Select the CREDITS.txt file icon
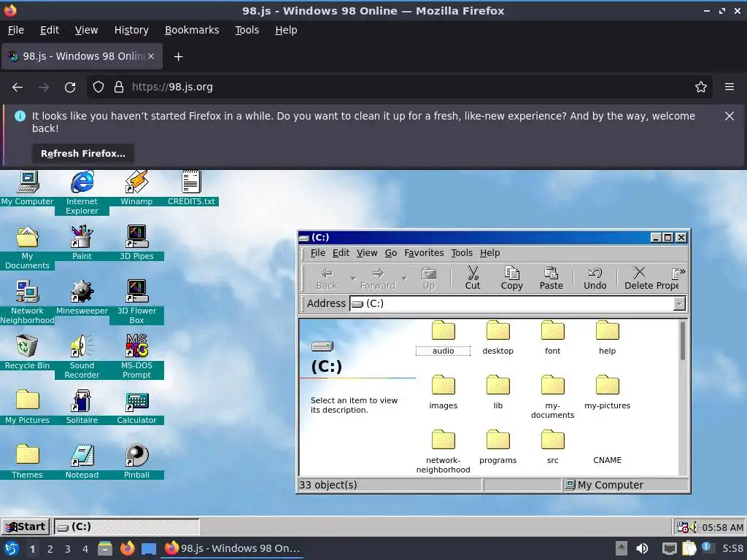 (191, 188)
